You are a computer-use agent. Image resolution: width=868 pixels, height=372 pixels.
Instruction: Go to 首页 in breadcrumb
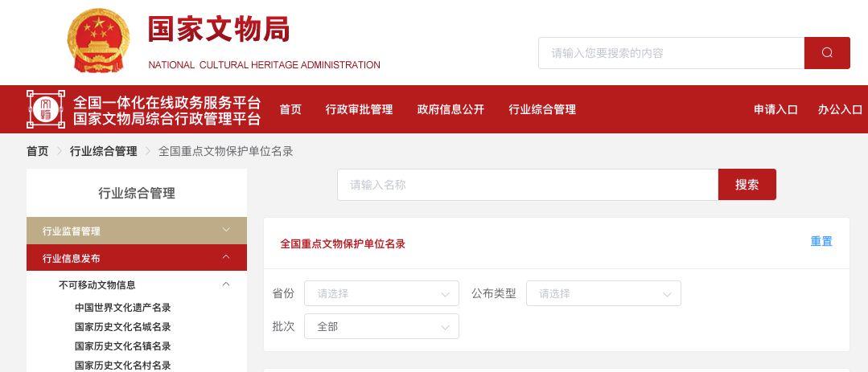click(38, 152)
